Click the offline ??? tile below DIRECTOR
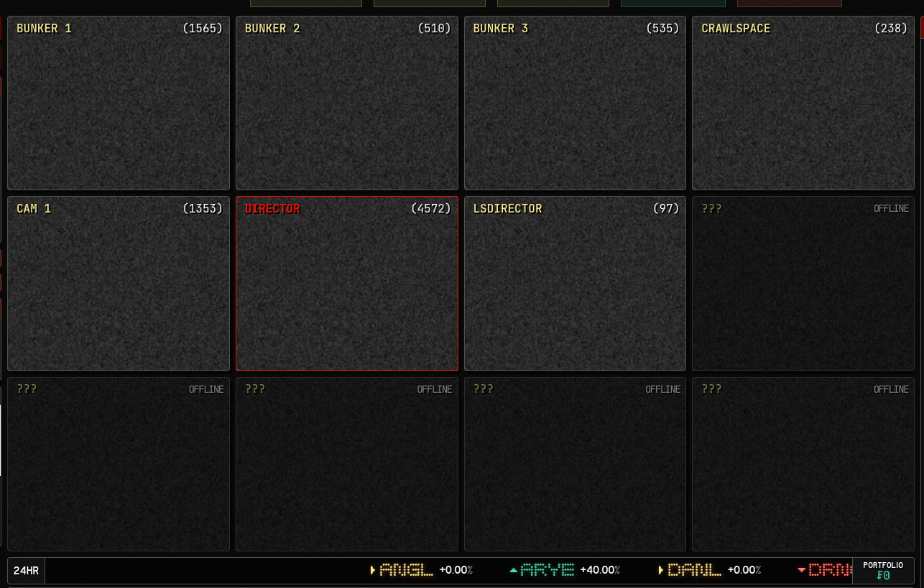The width and height of the screenshot is (924, 588). (x=347, y=464)
